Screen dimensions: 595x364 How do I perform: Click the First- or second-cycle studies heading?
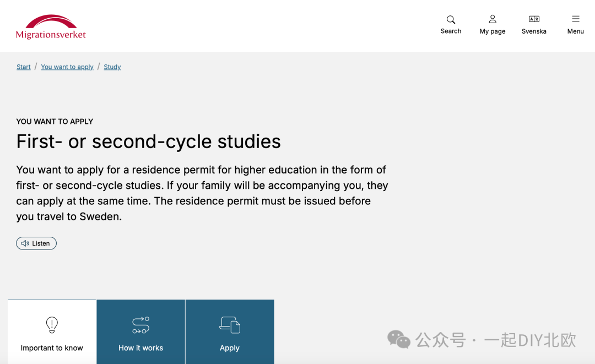pyautogui.click(x=148, y=142)
